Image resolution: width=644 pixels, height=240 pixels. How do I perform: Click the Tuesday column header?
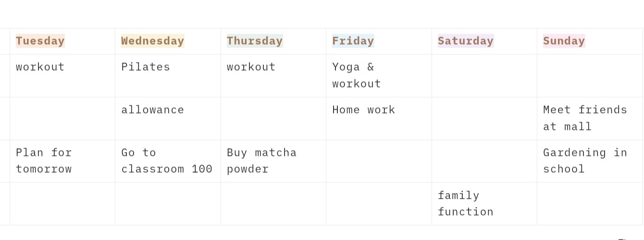40,41
